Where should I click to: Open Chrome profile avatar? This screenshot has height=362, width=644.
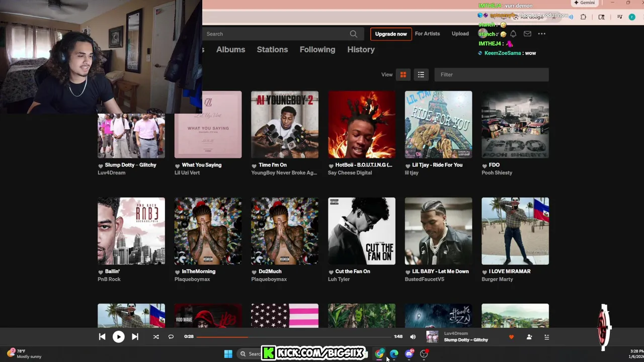click(632, 17)
